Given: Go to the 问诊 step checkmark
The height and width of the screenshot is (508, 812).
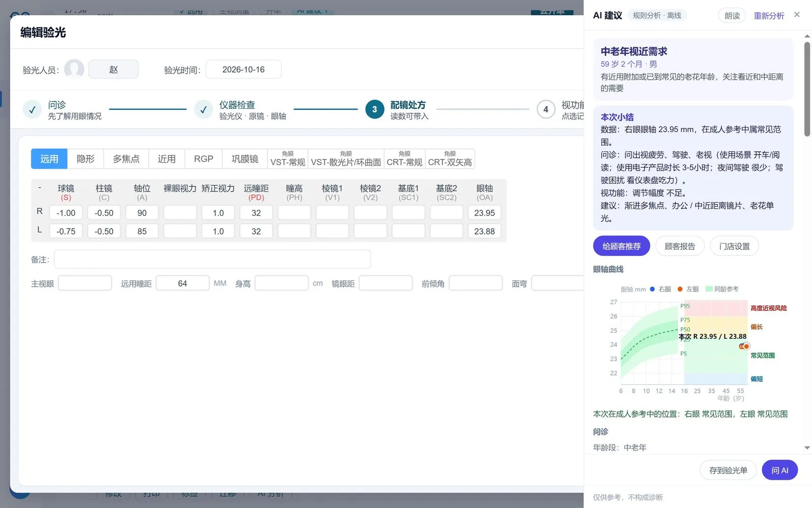Looking at the screenshot, I should click(x=32, y=109).
